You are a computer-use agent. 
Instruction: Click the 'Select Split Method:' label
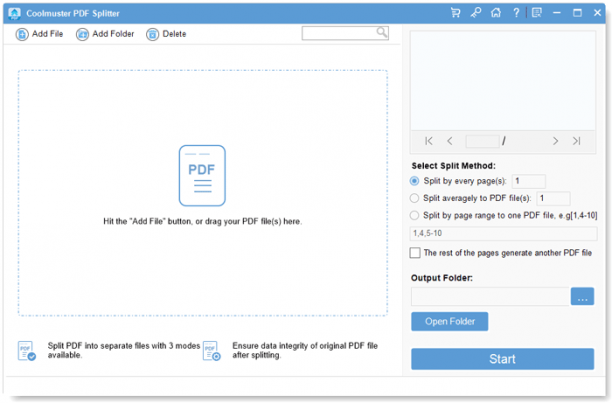pos(453,166)
